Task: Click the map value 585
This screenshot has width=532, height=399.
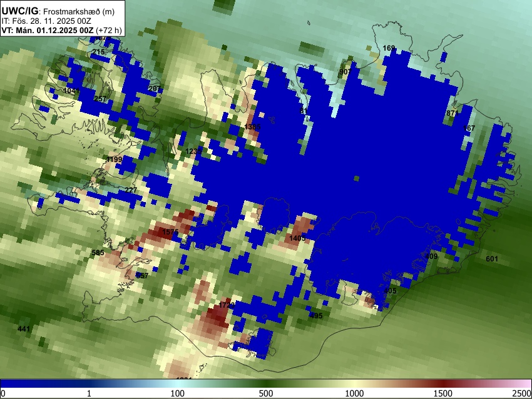Action: (x=98, y=253)
